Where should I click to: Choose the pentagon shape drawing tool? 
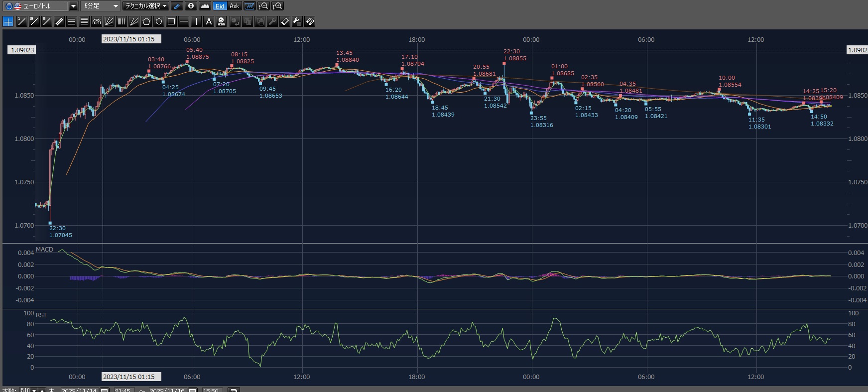click(146, 21)
